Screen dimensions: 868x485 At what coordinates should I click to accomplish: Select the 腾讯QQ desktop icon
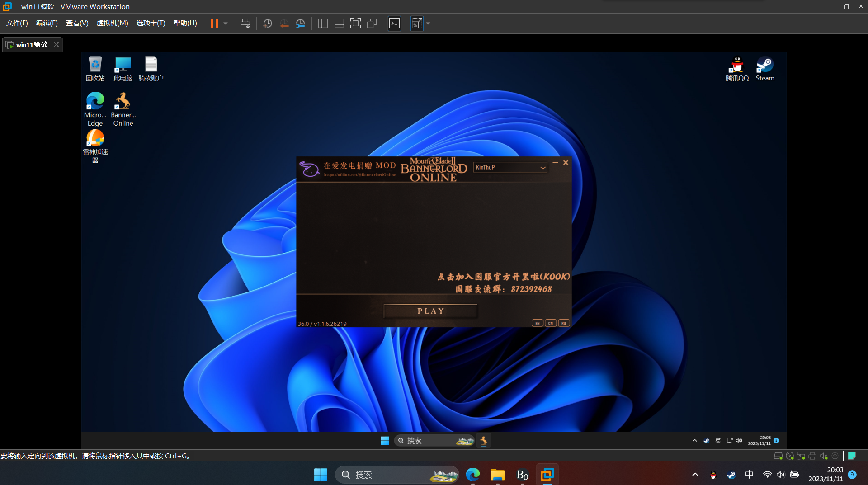pyautogui.click(x=737, y=69)
